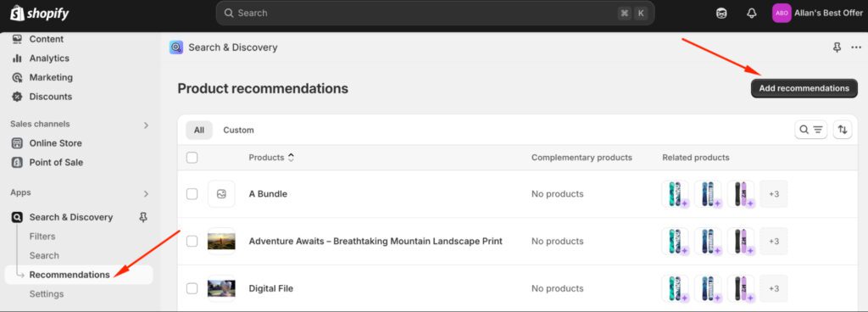
Task: Pin the Search & Discovery app page
Action: pyautogui.click(x=837, y=47)
